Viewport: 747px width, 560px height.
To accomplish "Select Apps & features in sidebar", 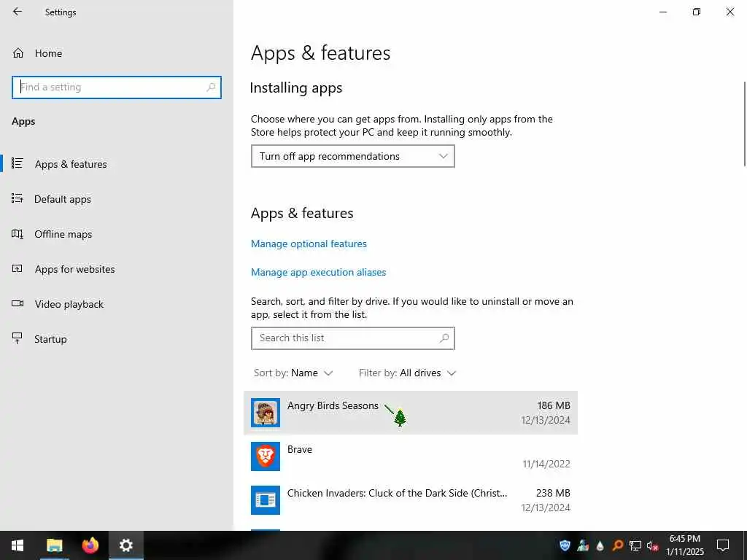I will point(116,164).
